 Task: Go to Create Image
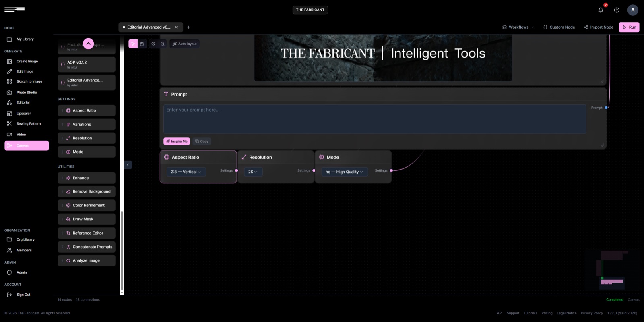coord(27,62)
